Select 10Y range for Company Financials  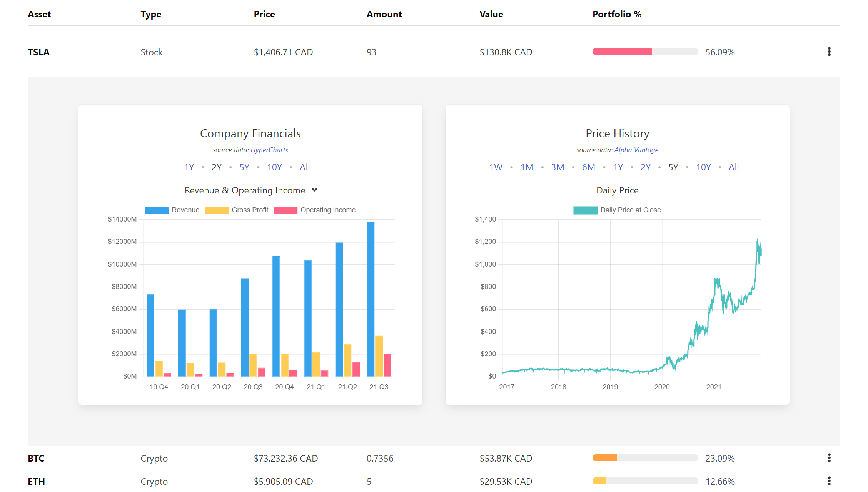coord(275,167)
